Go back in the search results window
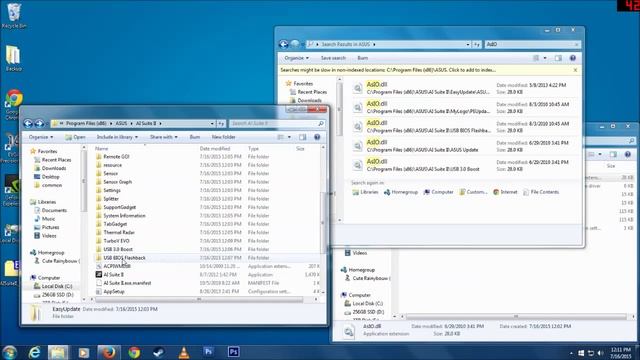640x360 pixels. (x=284, y=44)
